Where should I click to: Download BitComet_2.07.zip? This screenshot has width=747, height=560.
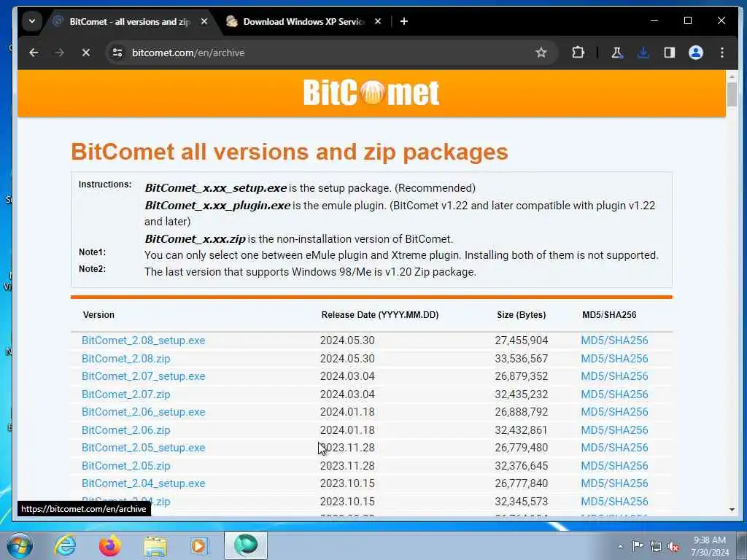click(x=125, y=394)
